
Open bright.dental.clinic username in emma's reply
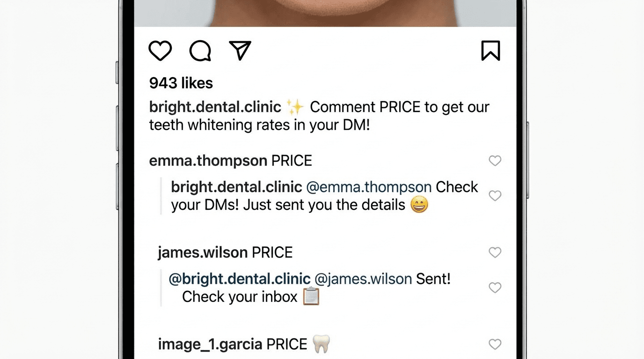pyautogui.click(x=236, y=187)
